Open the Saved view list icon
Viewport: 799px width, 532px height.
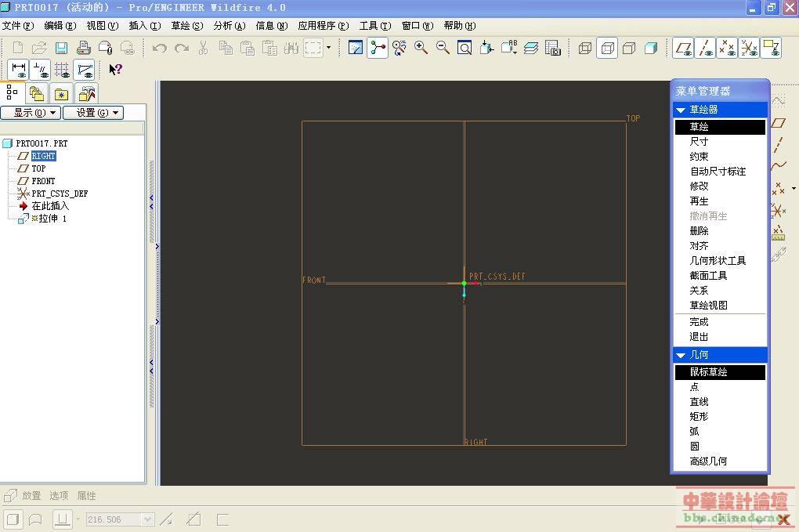tap(508, 48)
